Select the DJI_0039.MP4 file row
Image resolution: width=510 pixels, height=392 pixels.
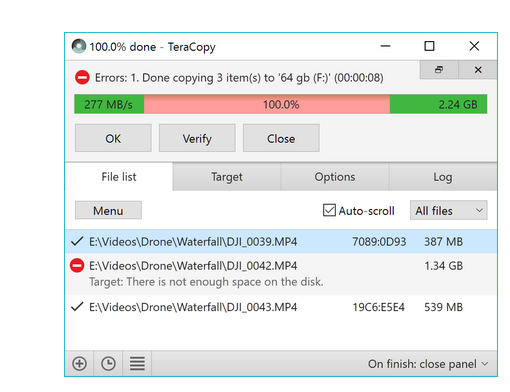click(281, 241)
